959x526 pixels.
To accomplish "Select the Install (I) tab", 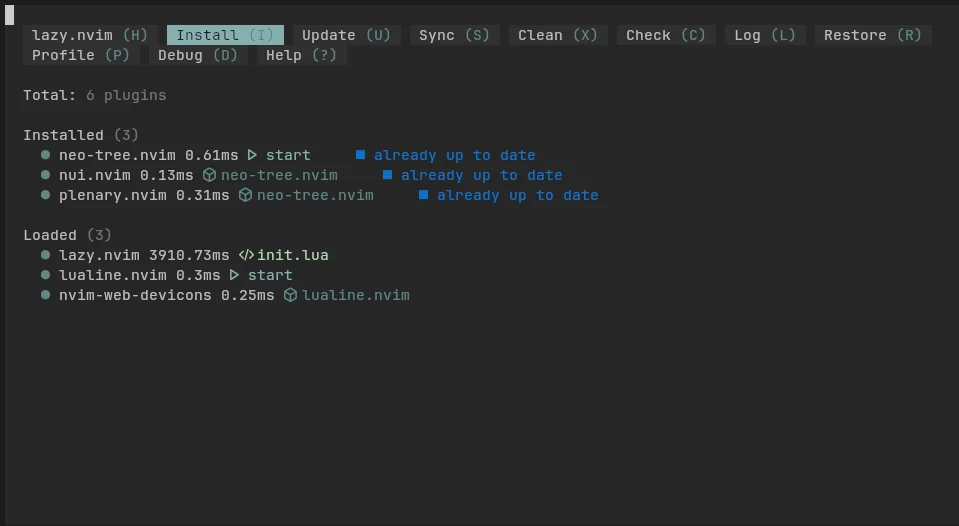I will coord(225,35).
